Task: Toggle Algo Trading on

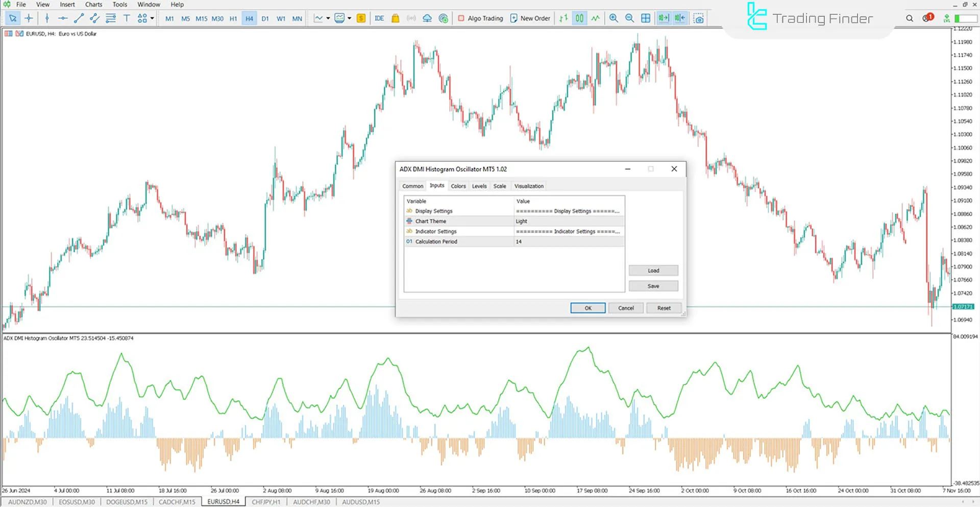Action: coord(480,18)
